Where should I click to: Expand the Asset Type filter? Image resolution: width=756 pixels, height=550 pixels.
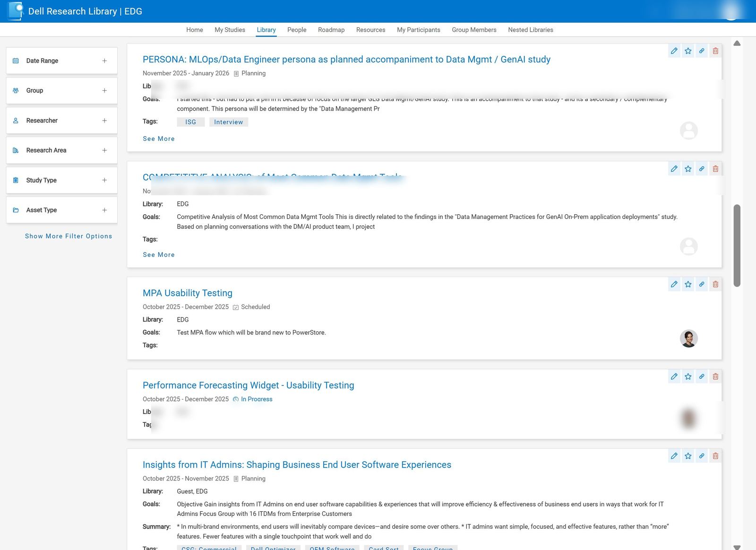[x=104, y=210]
